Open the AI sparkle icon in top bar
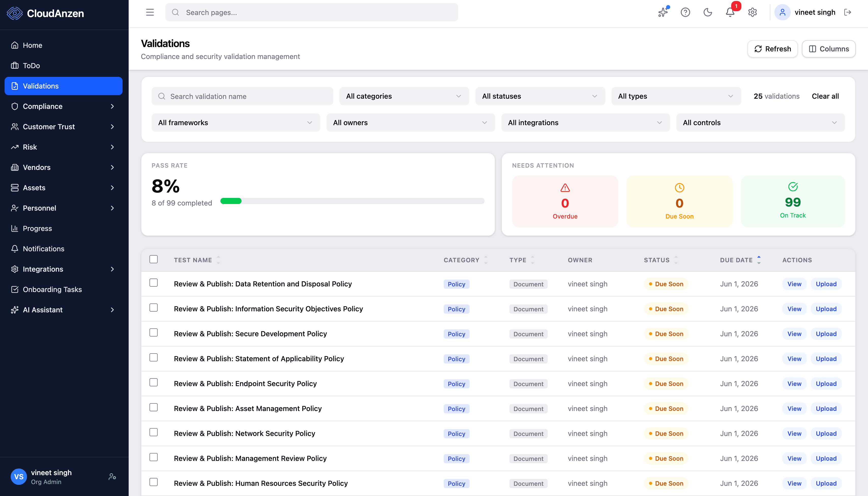Viewport: 868px width, 496px height. point(663,12)
